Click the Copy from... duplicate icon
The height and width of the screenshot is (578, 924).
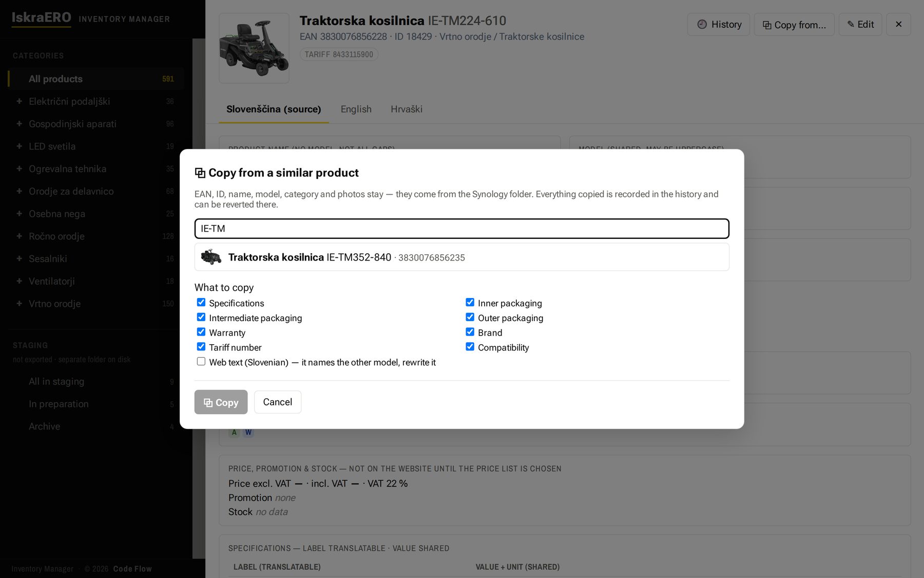pos(767,25)
